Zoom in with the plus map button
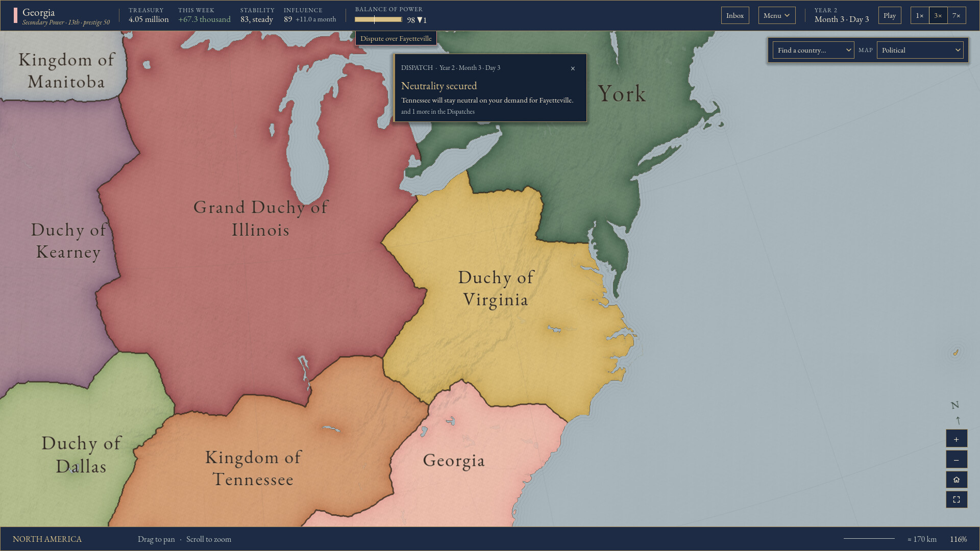The width and height of the screenshot is (980, 551). (x=957, y=439)
